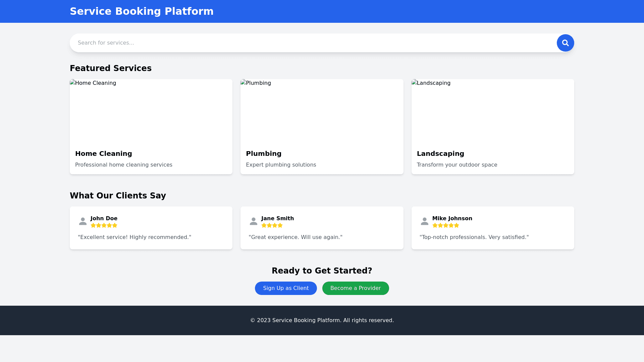Click Mike Johnson's star rating
Image resolution: width=644 pixels, height=362 pixels.
tap(445, 226)
